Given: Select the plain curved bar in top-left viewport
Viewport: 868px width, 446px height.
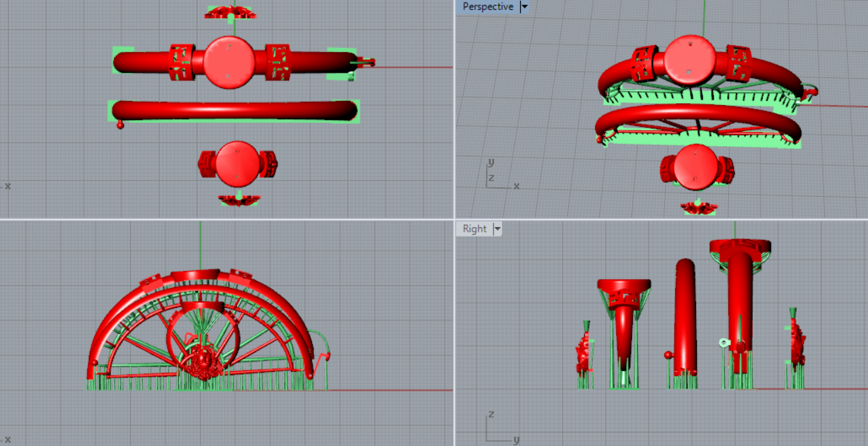Looking at the screenshot, I should 234,111.
